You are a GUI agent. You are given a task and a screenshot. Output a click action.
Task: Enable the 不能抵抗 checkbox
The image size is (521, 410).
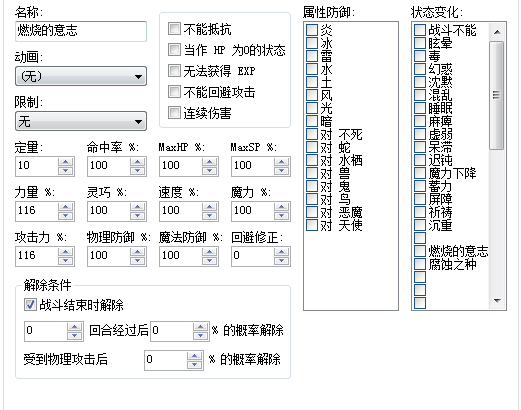[x=174, y=29]
